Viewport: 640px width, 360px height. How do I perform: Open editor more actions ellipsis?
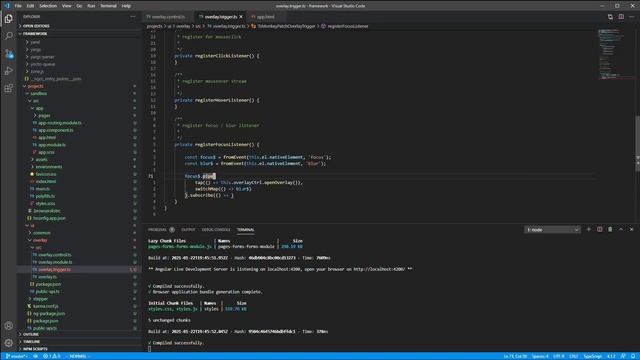(632, 17)
